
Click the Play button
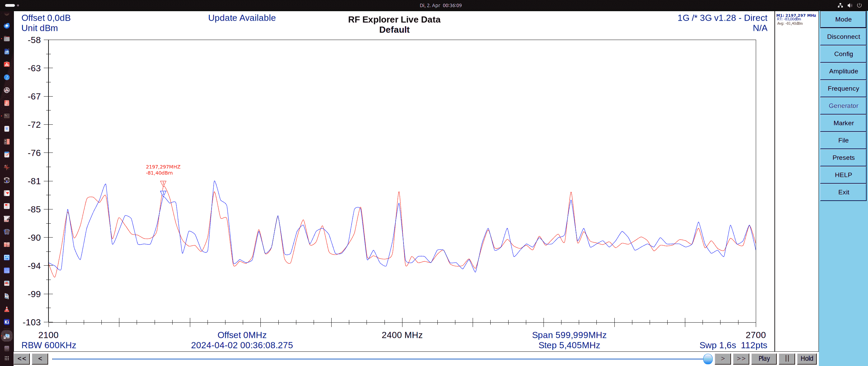(764, 359)
